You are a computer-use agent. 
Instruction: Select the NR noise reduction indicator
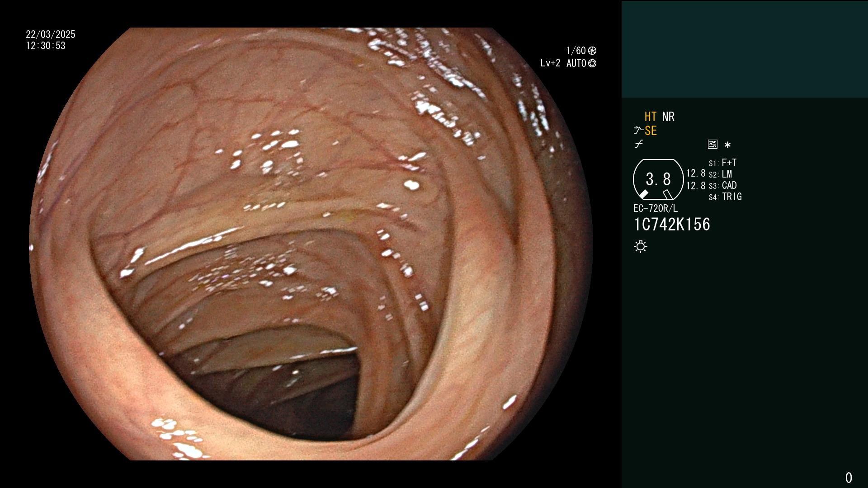click(x=668, y=117)
